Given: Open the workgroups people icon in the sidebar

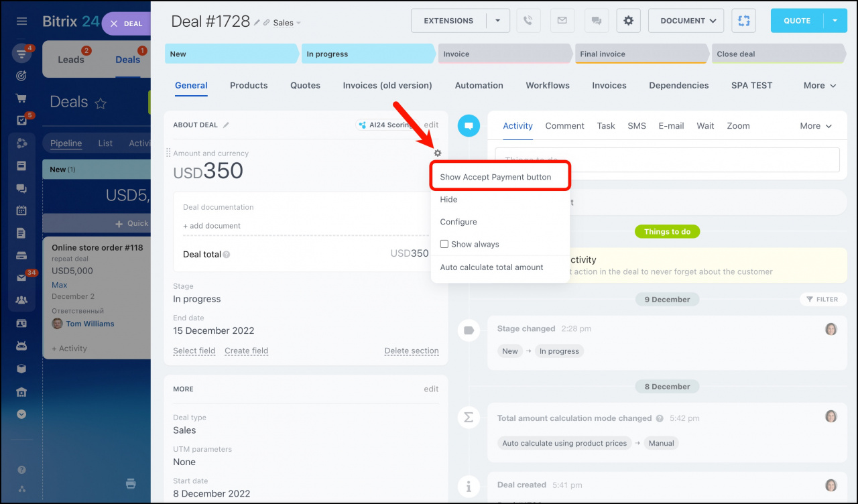Looking at the screenshot, I should click(21, 300).
